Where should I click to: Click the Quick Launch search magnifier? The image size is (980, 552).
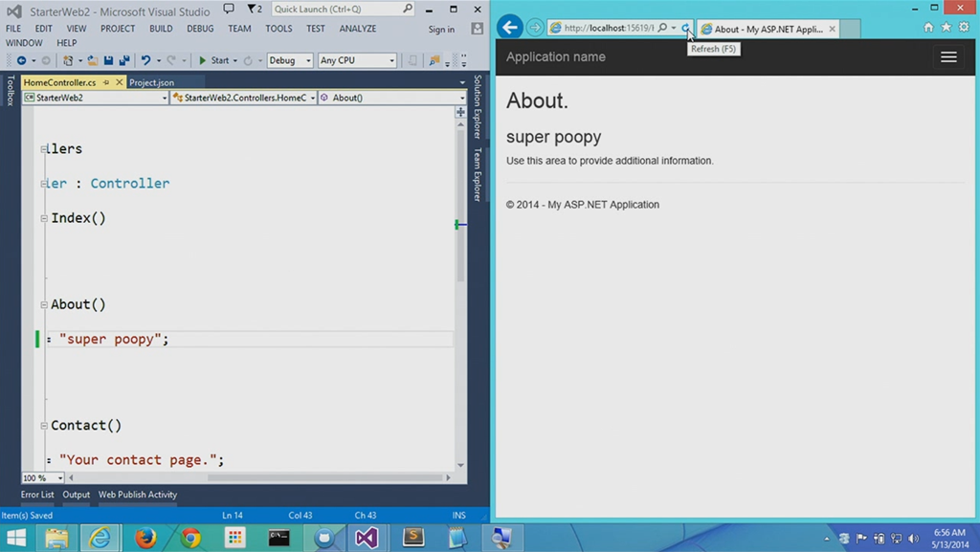click(x=408, y=9)
